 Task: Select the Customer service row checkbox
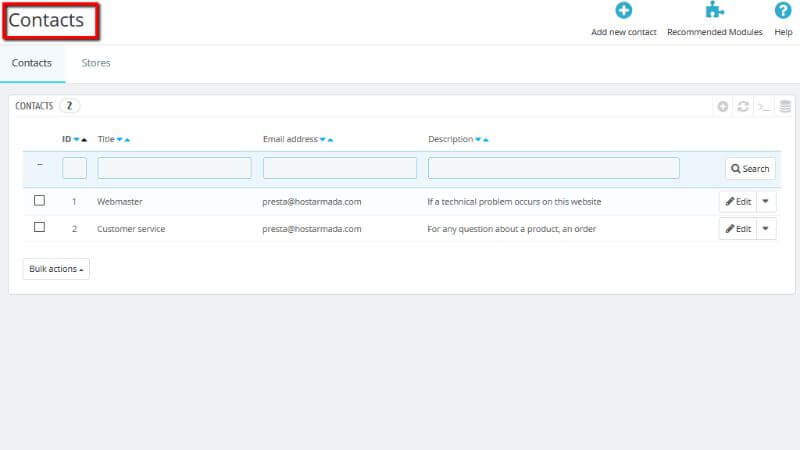click(39, 227)
